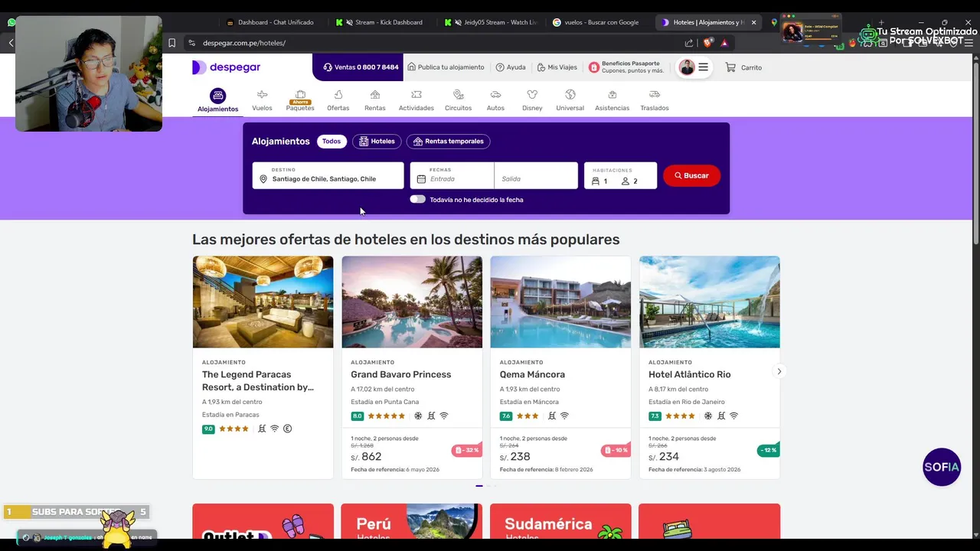
Task: Switch to Jeidy05 Stream browser tab
Action: pos(492,22)
